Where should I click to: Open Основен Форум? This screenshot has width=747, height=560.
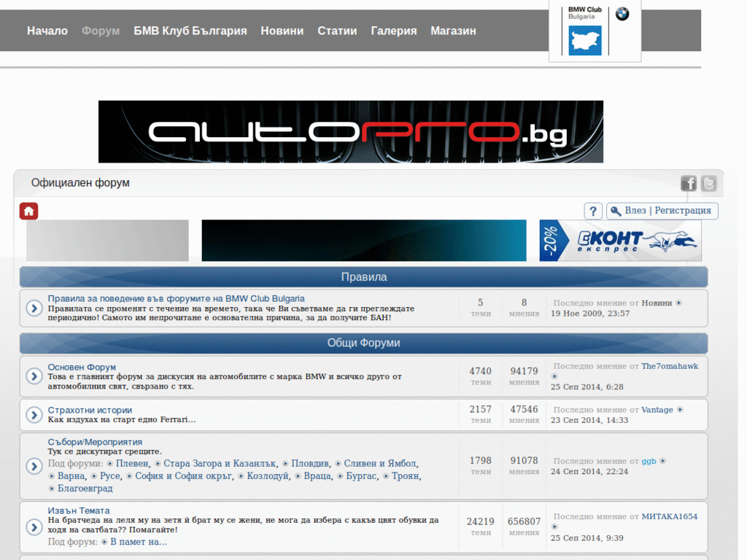(82, 367)
